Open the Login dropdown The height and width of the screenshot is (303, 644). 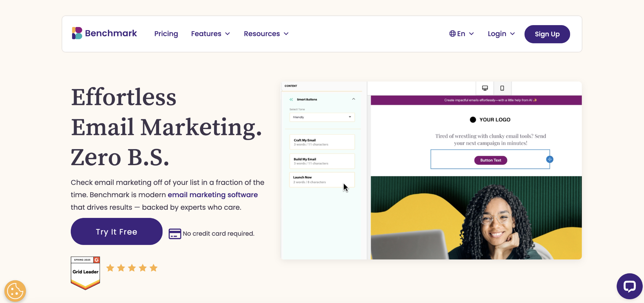click(x=501, y=34)
